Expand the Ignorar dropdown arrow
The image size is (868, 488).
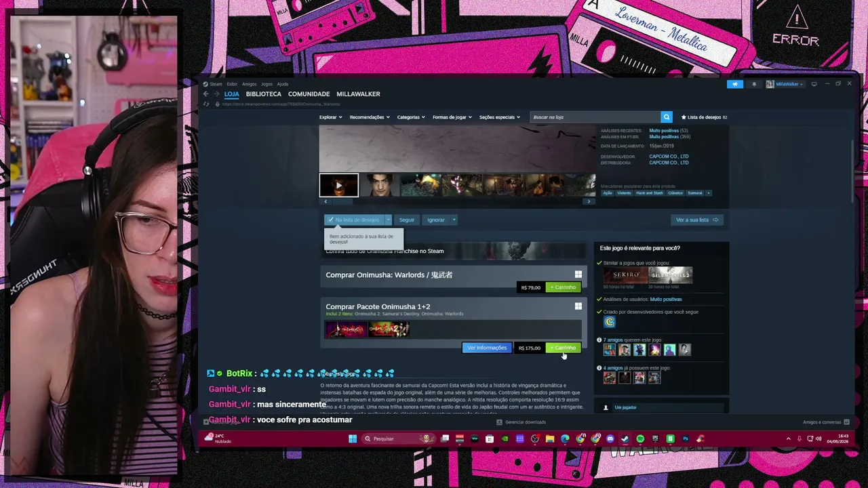click(x=454, y=220)
